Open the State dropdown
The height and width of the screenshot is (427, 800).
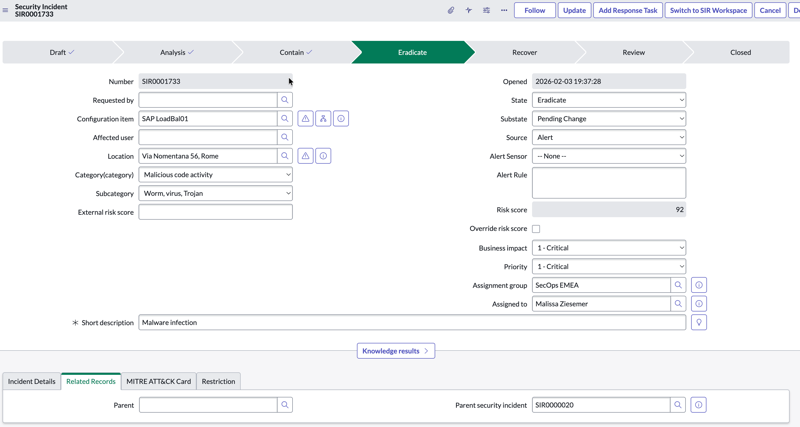tap(609, 100)
